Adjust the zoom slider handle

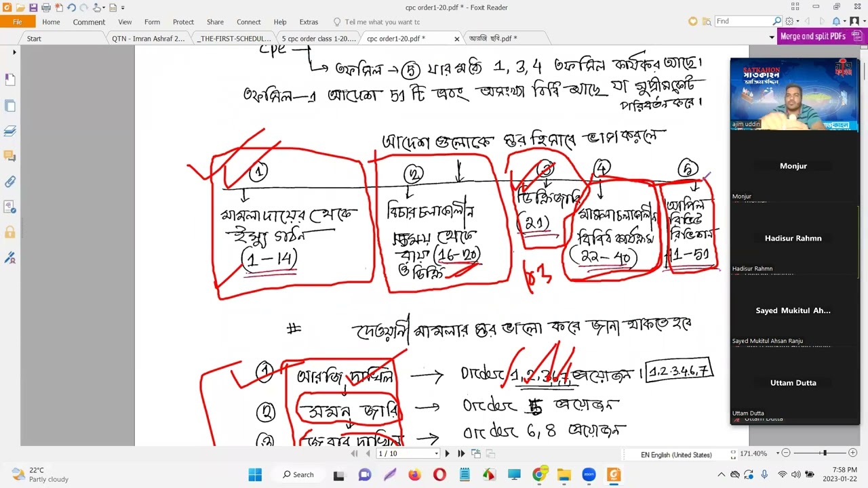point(825,453)
